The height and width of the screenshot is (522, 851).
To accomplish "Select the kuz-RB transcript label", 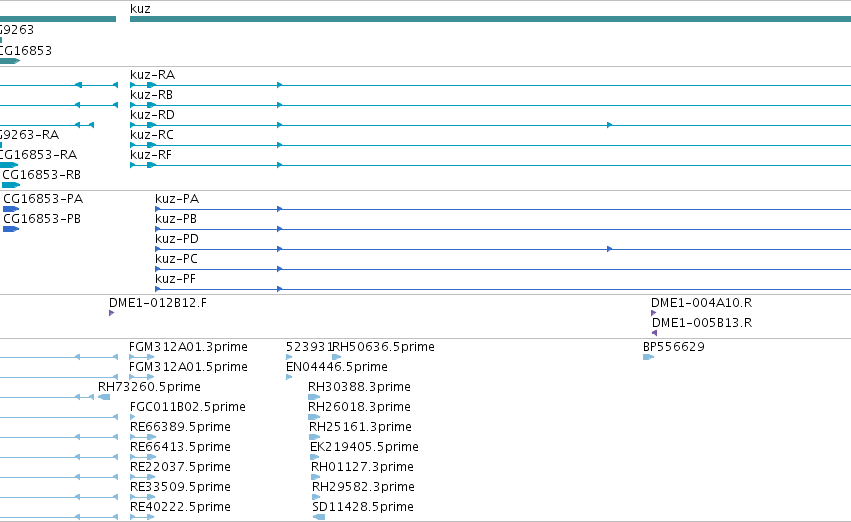I will tap(151, 95).
